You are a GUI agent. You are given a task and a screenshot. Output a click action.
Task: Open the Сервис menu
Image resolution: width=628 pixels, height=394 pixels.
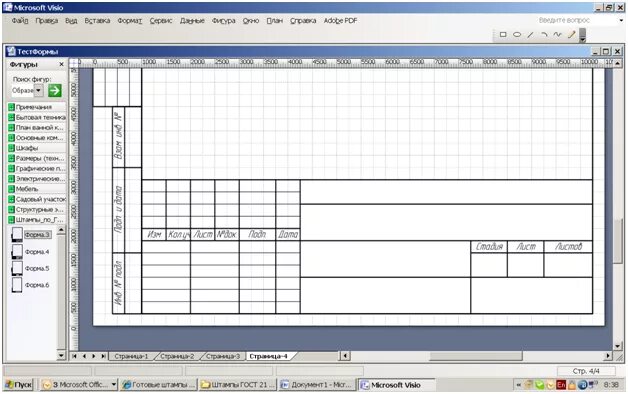(x=161, y=20)
